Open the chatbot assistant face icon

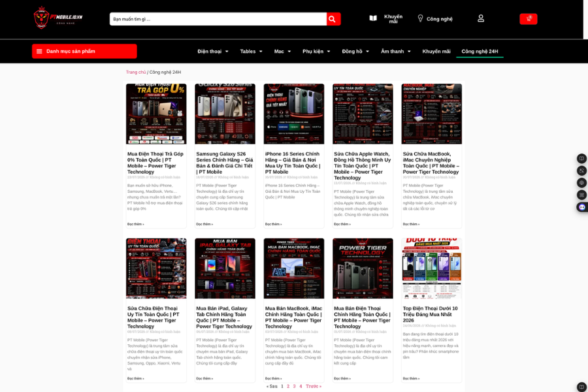[582, 207]
